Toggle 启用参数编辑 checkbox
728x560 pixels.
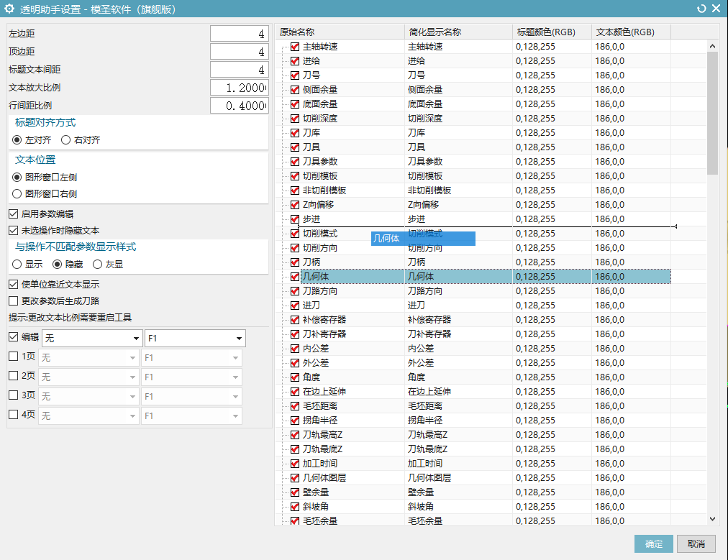pyautogui.click(x=14, y=214)
